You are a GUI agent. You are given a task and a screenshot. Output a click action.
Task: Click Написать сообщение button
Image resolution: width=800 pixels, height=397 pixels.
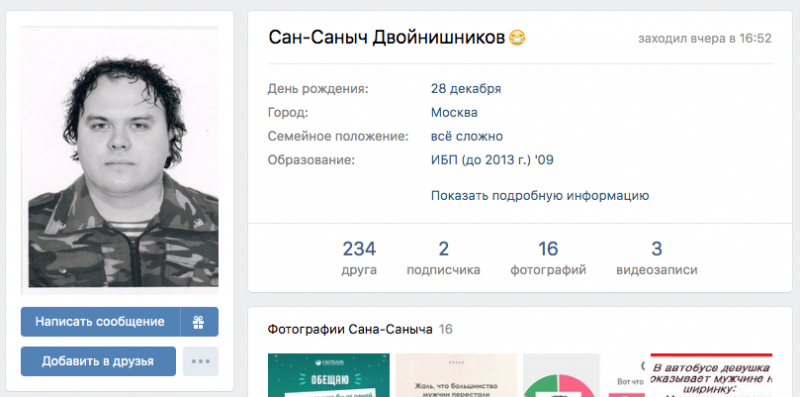tap(100, 321)
